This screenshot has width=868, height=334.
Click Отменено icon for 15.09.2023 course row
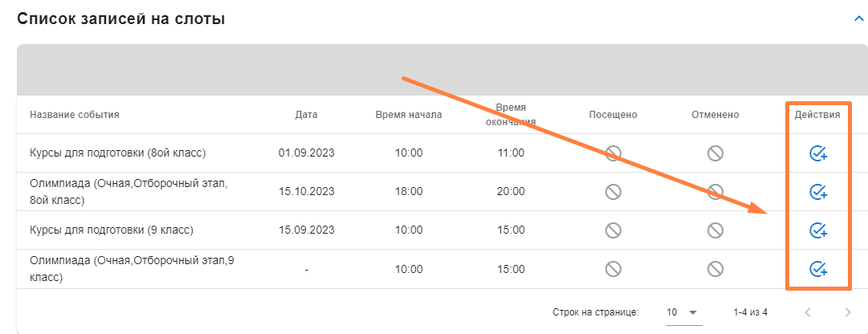pyautogui.click(x=715, y=230)
